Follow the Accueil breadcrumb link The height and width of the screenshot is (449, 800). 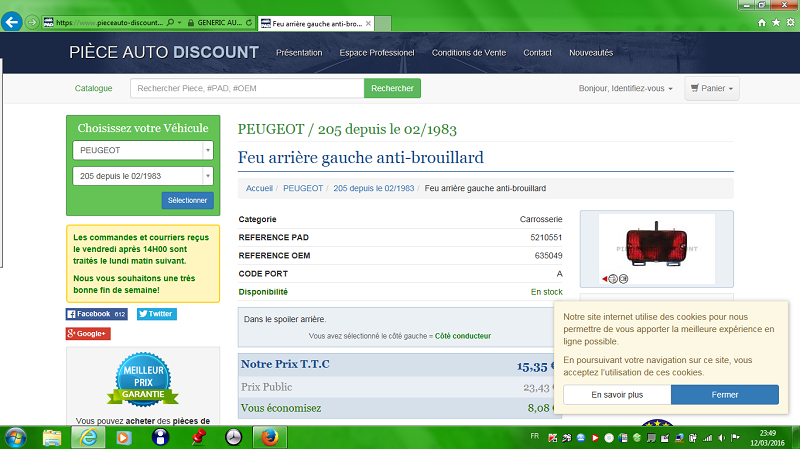pyautogui.click(x=259, y=188)
